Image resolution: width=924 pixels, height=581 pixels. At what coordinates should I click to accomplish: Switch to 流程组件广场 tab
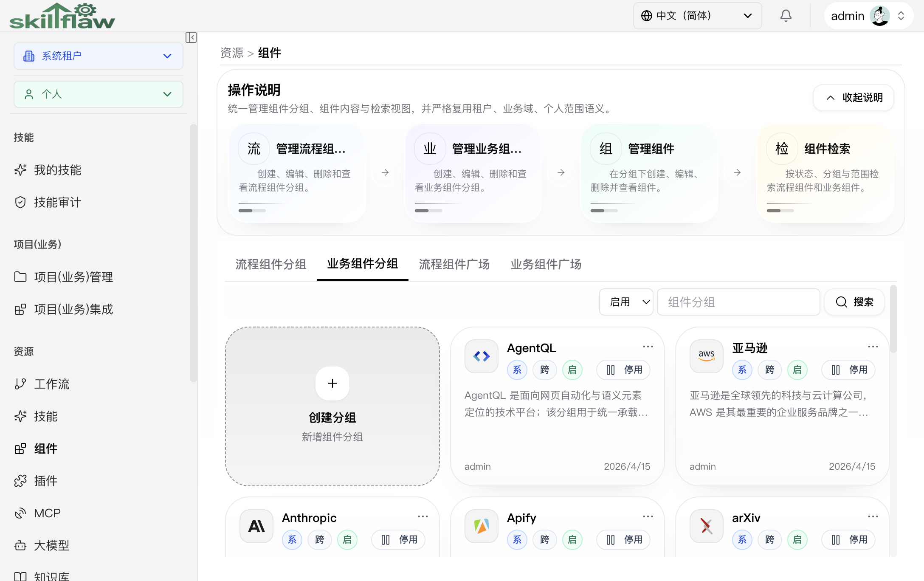pos(454,264)
